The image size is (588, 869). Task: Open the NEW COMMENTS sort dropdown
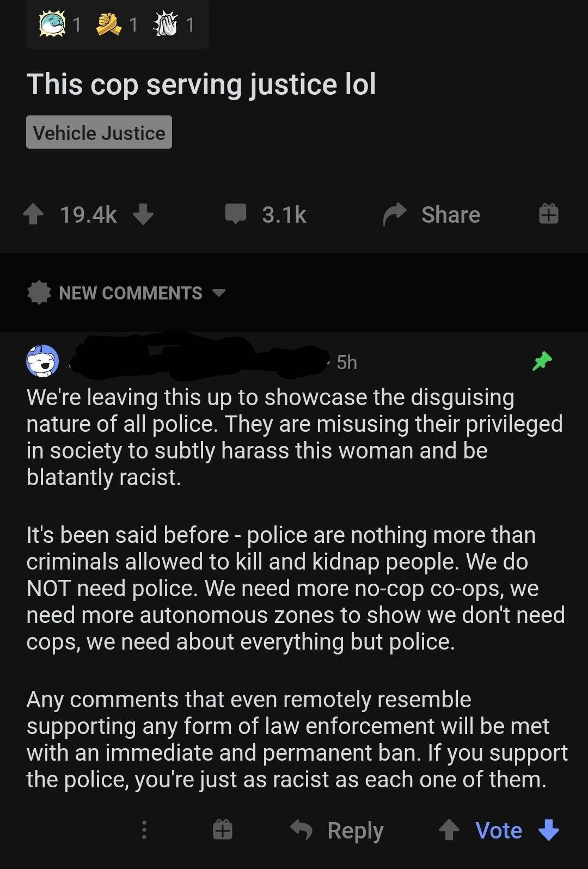[x=130, y=293]
